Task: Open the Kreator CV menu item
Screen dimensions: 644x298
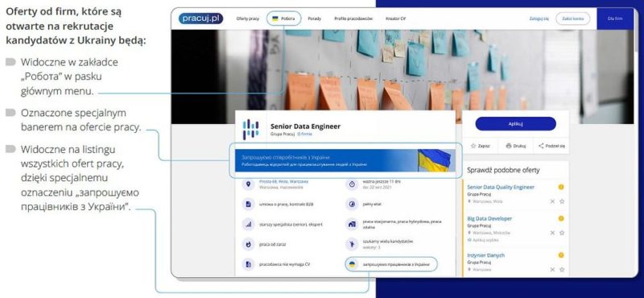Action: click(x=396, y=19)
